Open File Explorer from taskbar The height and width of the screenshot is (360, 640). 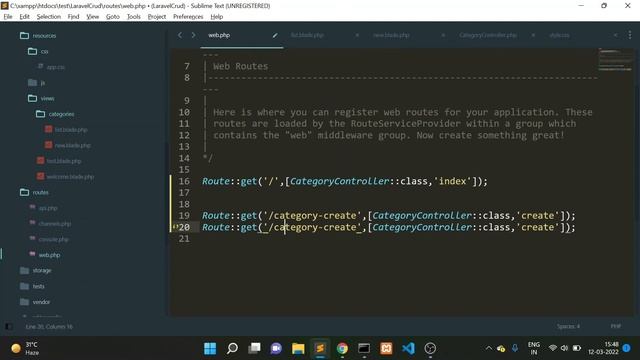click(298, 349)
